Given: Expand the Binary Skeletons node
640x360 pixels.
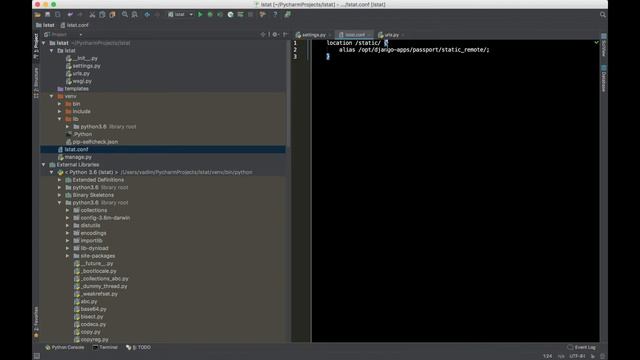Looking at the screenshot, I should [x=60, y=195].
